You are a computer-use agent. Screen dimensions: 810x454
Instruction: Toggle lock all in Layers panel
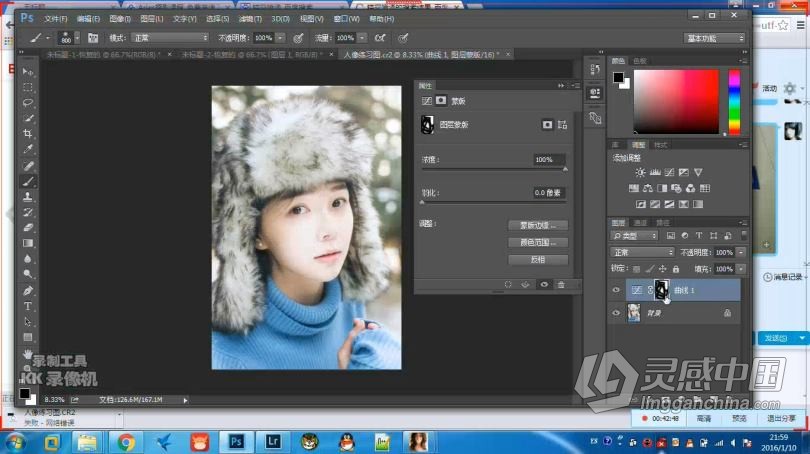pyautogui.click(x=676, y=269)
